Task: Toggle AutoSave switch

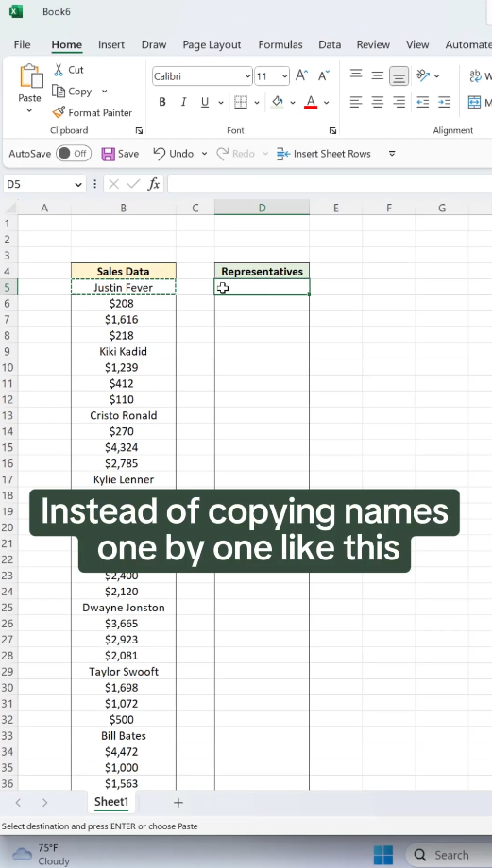Action: click(x=74, y=154)
